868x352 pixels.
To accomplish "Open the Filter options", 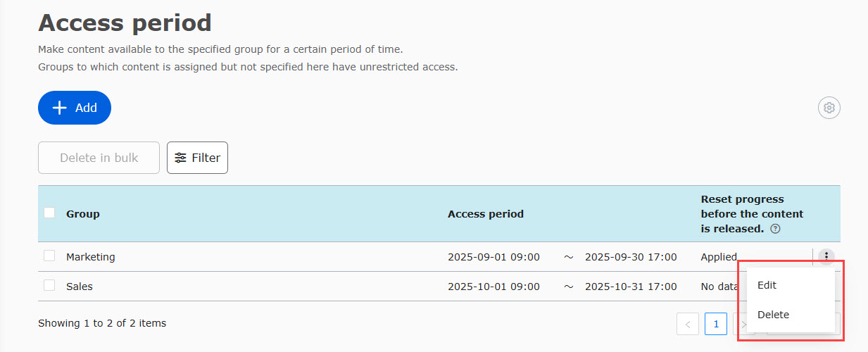I will [x=197, y=158].
